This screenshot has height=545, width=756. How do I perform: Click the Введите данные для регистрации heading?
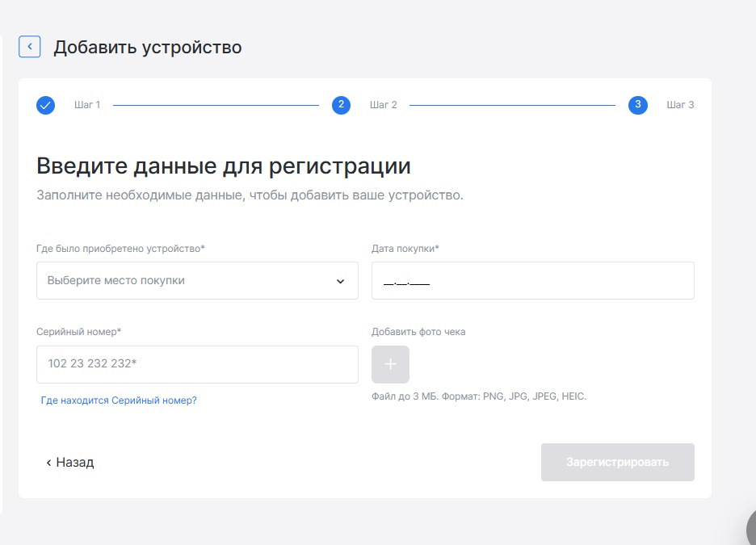pos(224,166)
